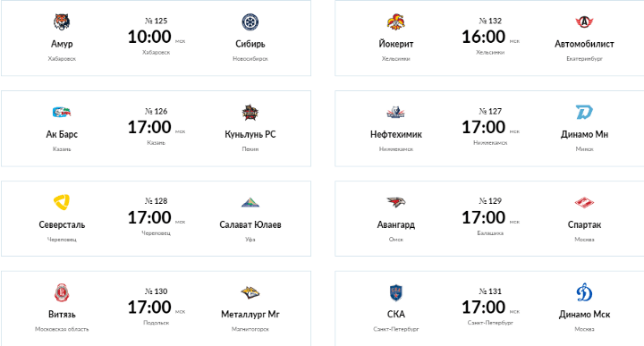Select the Dinamo Minsk blue logo
This screenshot has height=346, width=644.
tap(584, 112)
